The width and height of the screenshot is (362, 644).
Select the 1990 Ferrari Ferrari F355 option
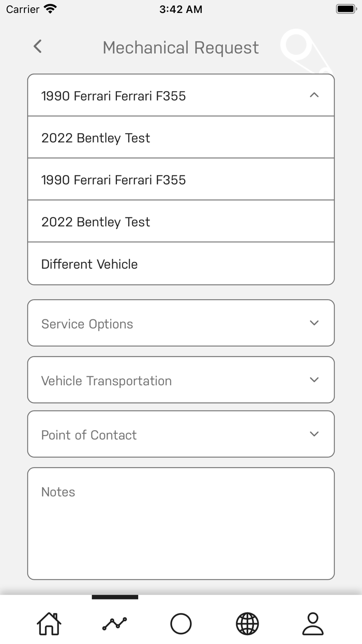(180, 180)
